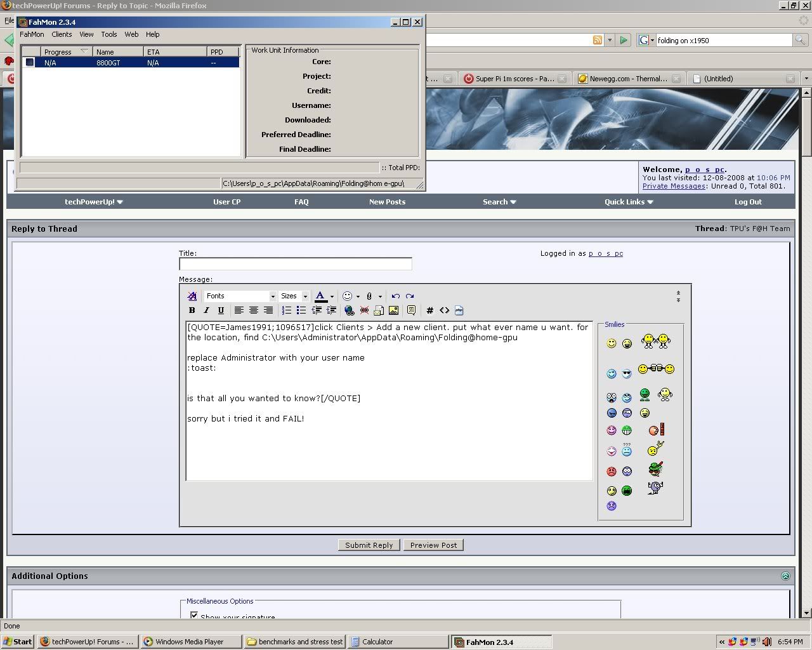Click into the Title input field

pos(296,263)
